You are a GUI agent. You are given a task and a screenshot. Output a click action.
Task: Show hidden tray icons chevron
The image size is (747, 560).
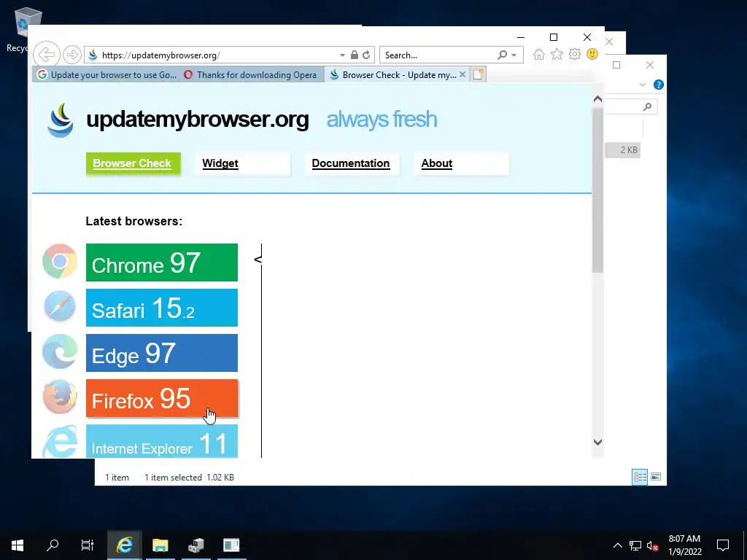tap(617, 545)
